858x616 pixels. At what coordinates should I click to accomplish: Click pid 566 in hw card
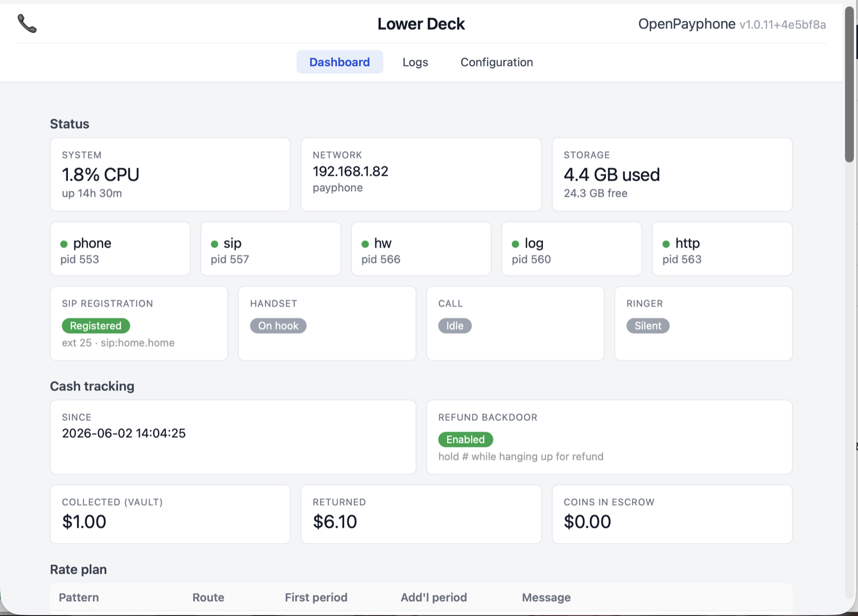(x=381, y=260)
